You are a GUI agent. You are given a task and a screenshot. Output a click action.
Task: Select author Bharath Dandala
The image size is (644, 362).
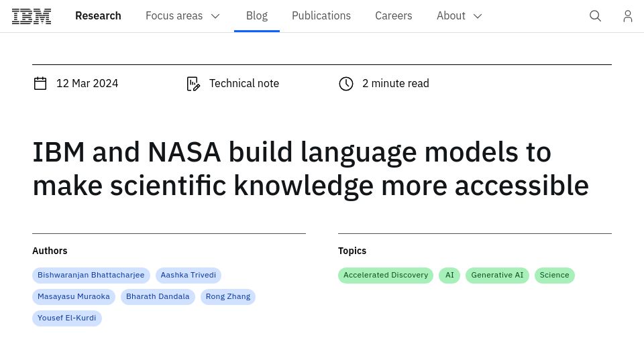pos(158,296)
